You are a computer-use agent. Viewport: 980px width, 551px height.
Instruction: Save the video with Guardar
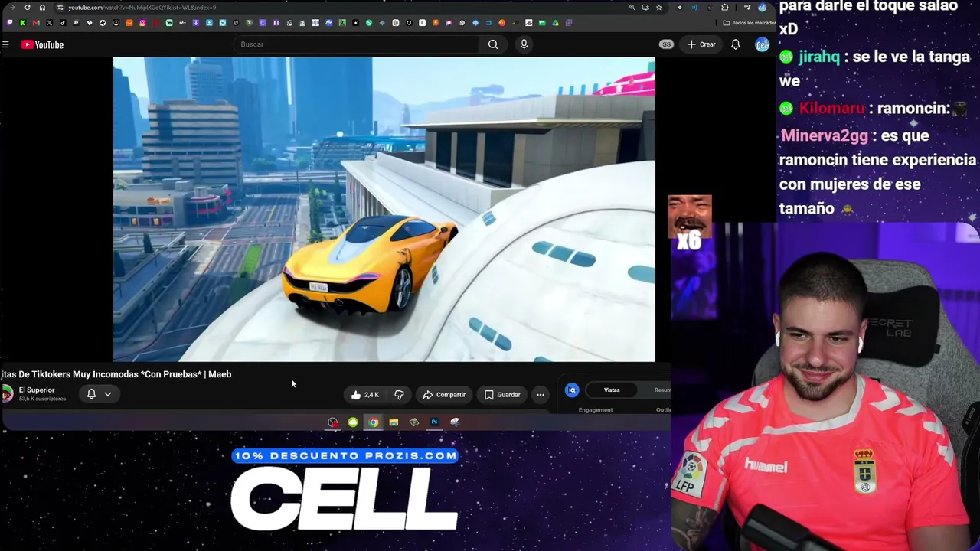pyautogui.click(x=502, y=395)
